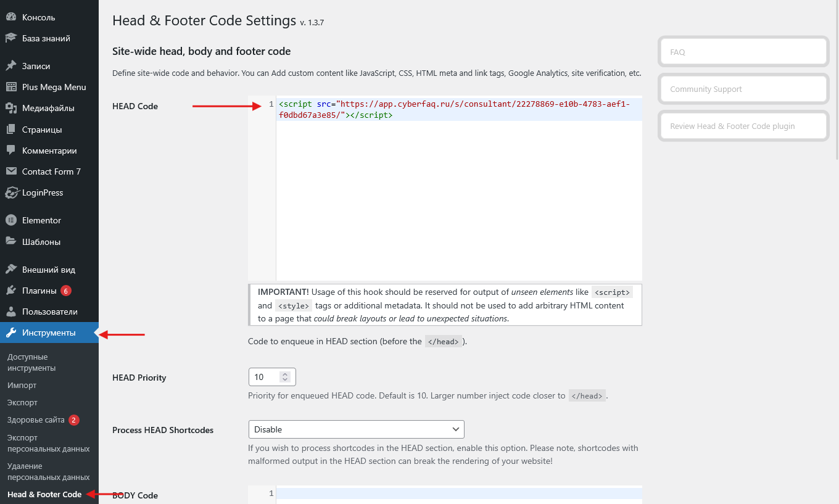The height and width of the screenshot is (504, 839).
Task: Open the Консоль dashboard icon
Action: (11, 17)
